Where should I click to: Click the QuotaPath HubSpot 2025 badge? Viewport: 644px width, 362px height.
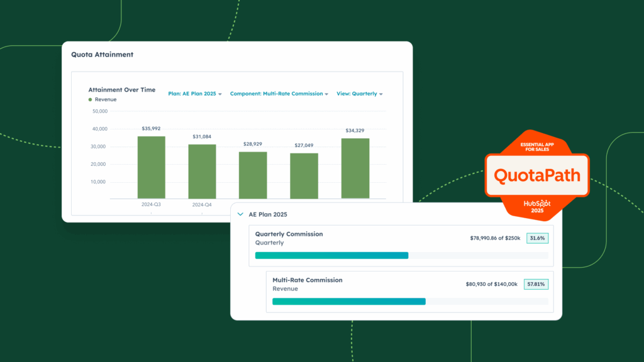coord(537,175)
